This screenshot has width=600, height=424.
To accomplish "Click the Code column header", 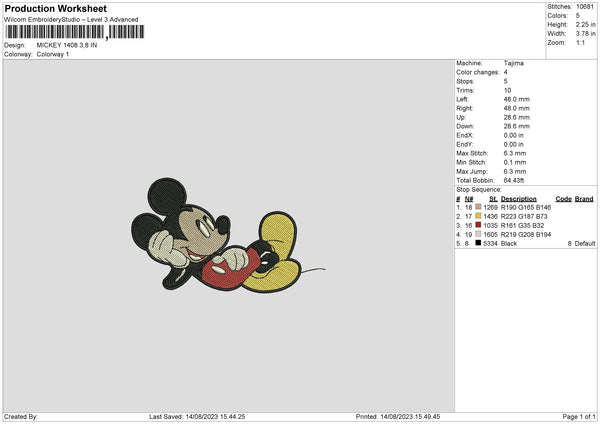I will tap(563, 199).
